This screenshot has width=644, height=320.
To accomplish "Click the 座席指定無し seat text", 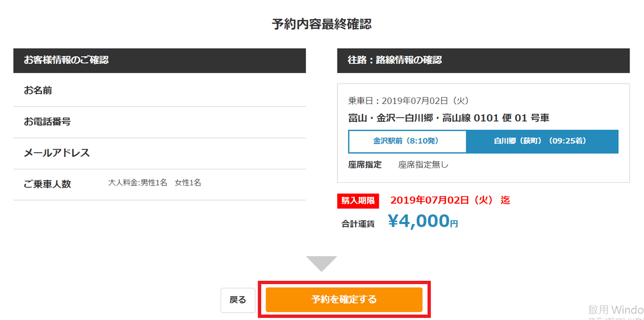I will pos(423,165).
